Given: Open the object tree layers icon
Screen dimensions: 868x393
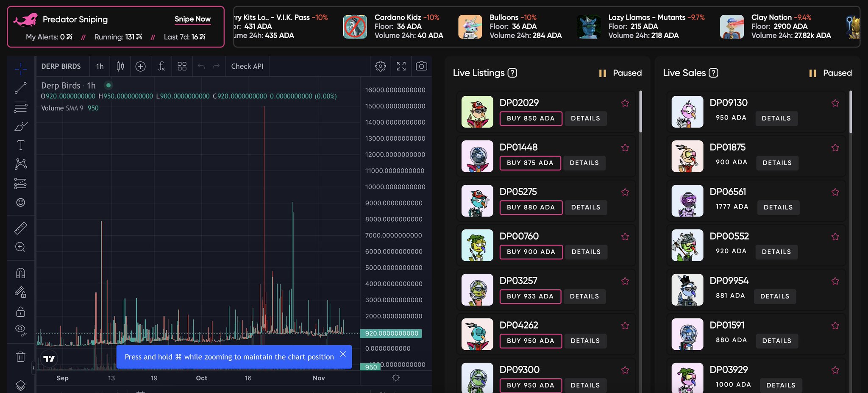Looking at the screenshot, I should (20, 385).
